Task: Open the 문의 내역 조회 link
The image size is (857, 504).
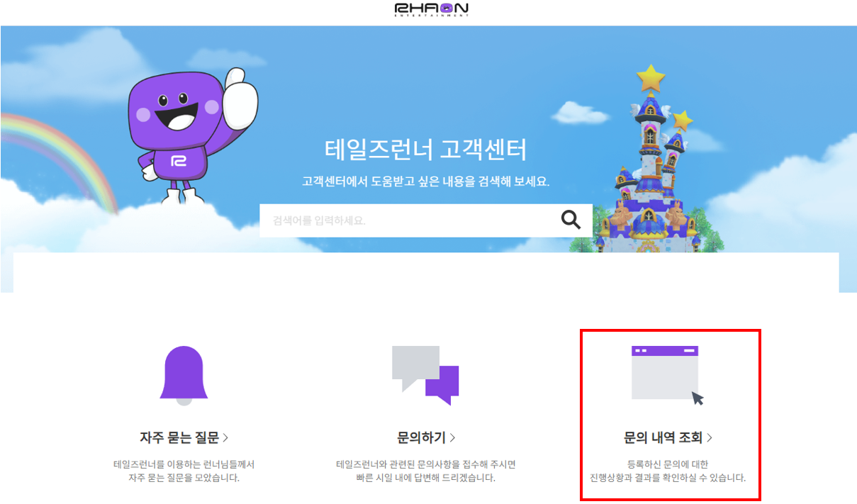Action: click(x=668, y=437)
